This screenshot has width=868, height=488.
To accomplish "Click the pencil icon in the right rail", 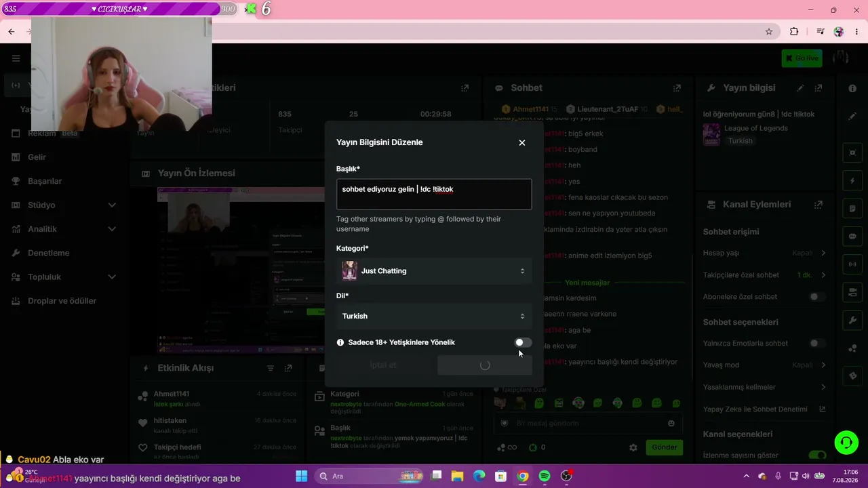I will 852,117.
